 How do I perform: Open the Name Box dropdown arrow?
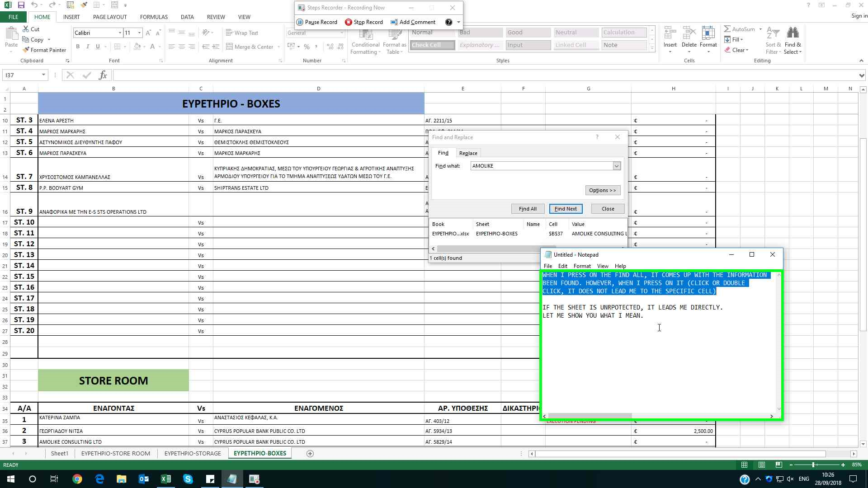point(43,75)
